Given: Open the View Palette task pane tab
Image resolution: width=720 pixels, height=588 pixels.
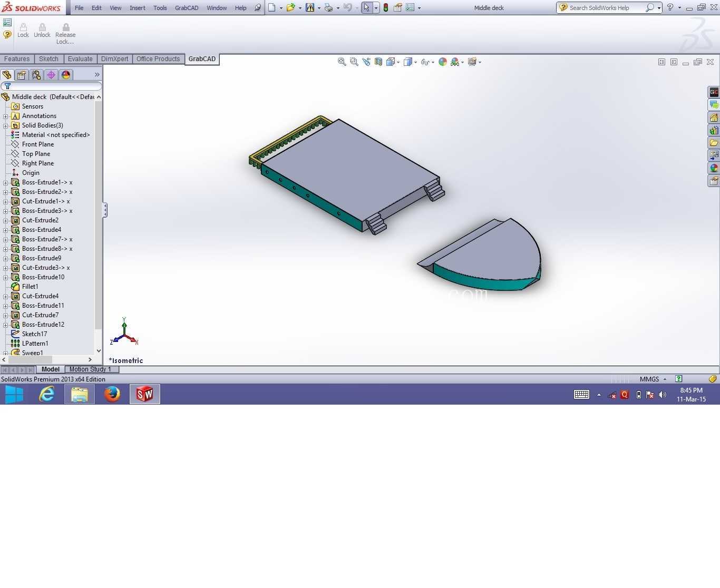Looking at the screenshot, I should (714, 155).
